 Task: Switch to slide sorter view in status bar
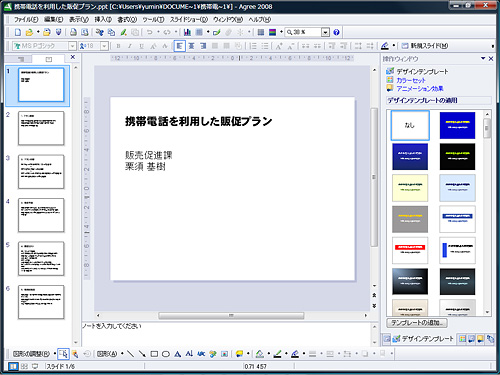pyautogui.click(x=24, y=366)
